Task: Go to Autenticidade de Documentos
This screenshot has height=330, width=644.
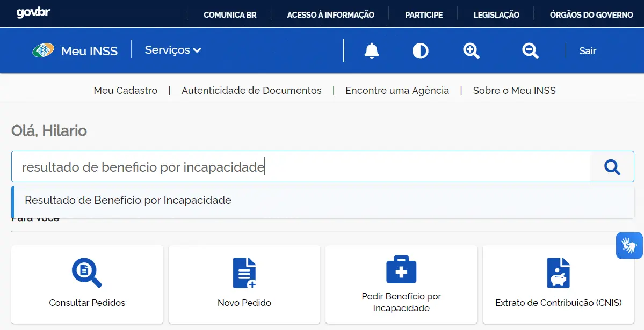Action: [x=251, y=90]
